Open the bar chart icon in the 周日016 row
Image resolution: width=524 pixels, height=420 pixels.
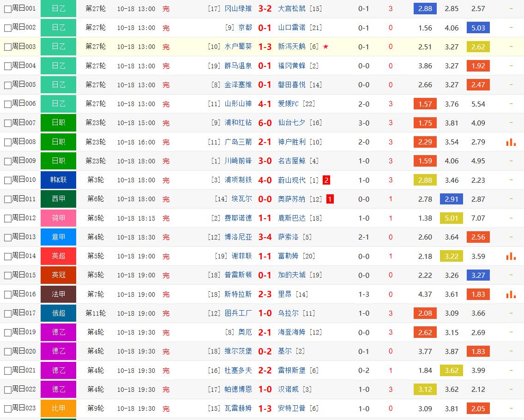pyautogui.click(x=511, y=294)
